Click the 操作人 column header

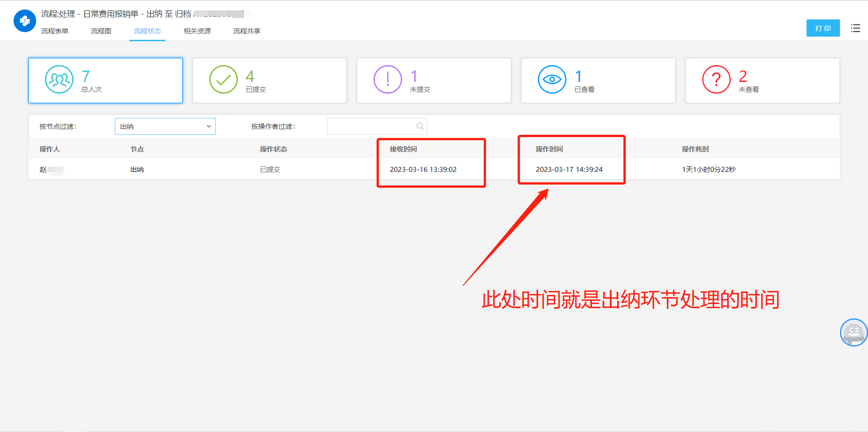[x=49, y=149]
